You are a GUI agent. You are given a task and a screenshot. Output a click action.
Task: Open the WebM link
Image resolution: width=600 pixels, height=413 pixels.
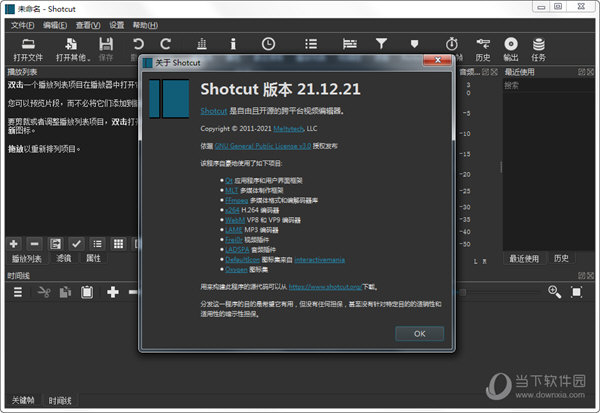pos(235,220)
